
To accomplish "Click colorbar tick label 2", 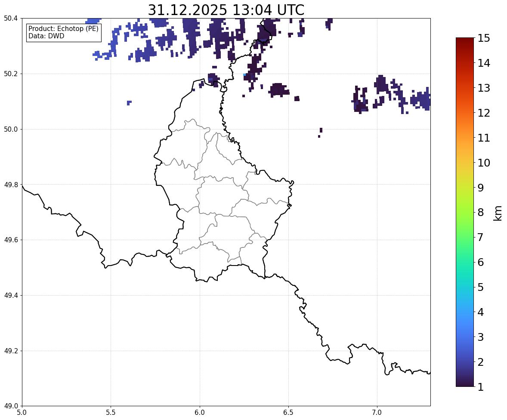I will click(481, 362).
